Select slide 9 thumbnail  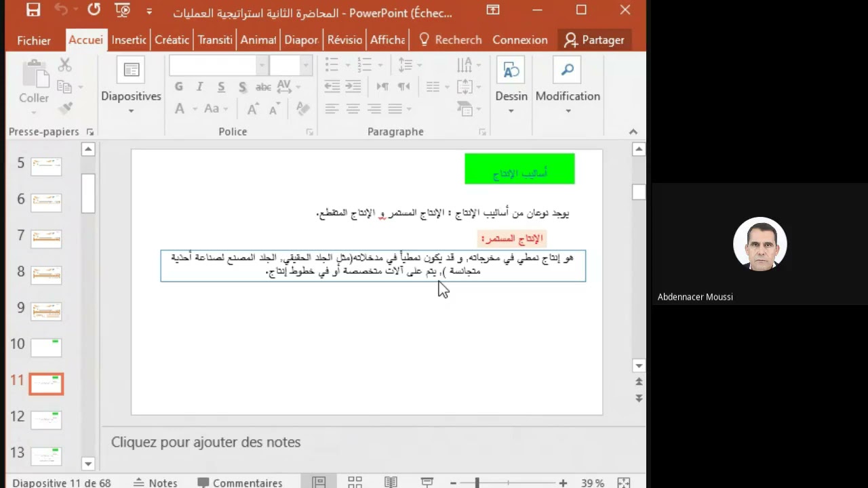click(46, 311)
